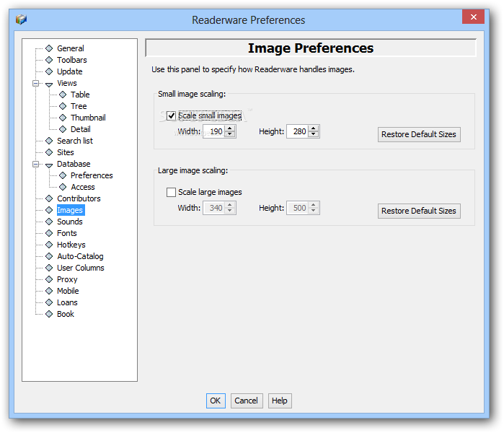Increase large image Width spinner

pos(229,205)
